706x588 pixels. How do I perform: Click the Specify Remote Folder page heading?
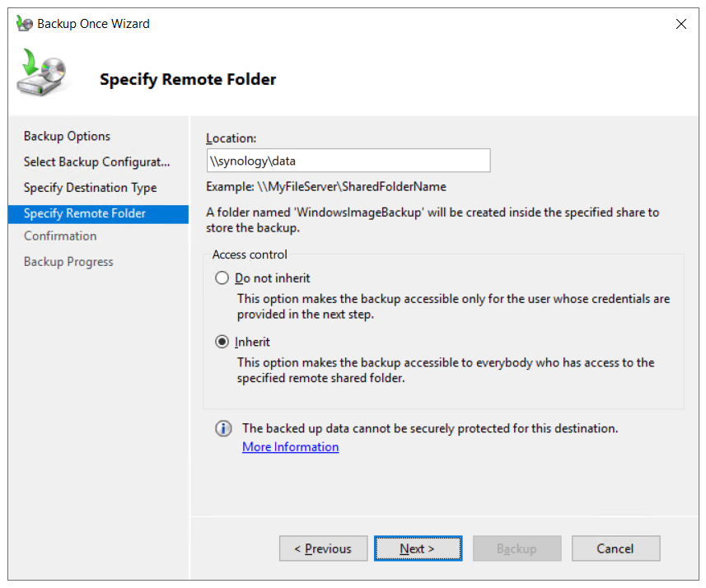click(x=188, y=80)
